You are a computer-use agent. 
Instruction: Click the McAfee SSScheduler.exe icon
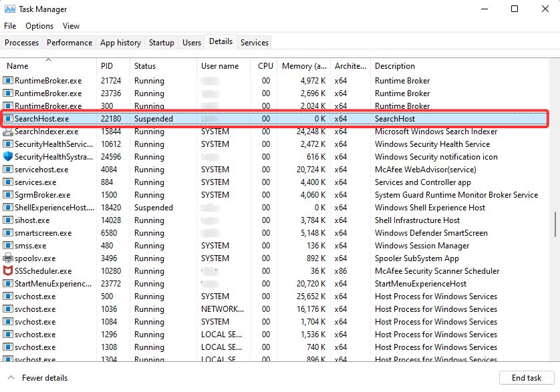8,271
